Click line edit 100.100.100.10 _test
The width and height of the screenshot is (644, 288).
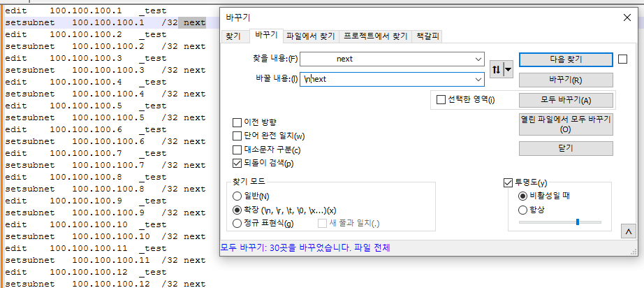[x=86, y=224]
